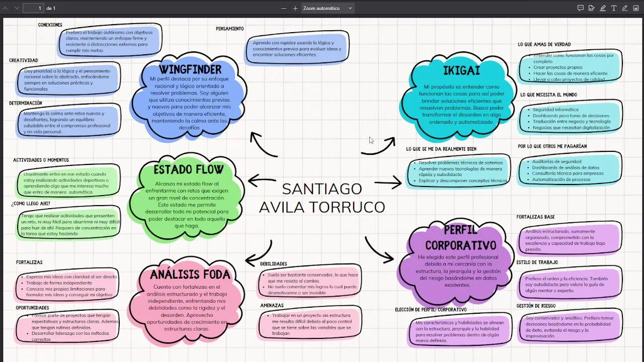
Task: Click the FORTALEZAS BASE label
Action: (535, 217)
